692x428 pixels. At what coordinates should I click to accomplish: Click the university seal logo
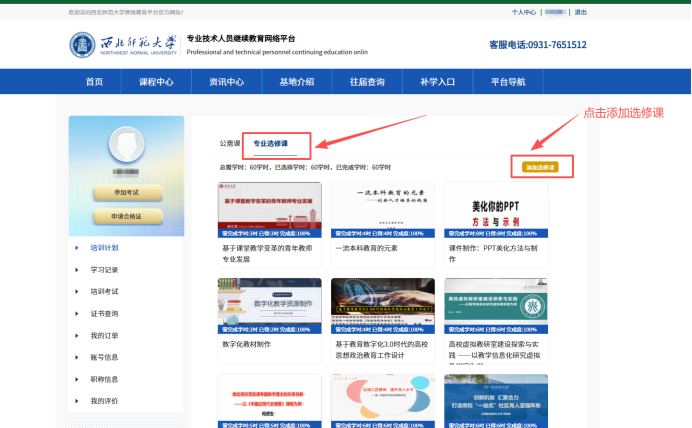pyautogui.click(x=82, y=45)
